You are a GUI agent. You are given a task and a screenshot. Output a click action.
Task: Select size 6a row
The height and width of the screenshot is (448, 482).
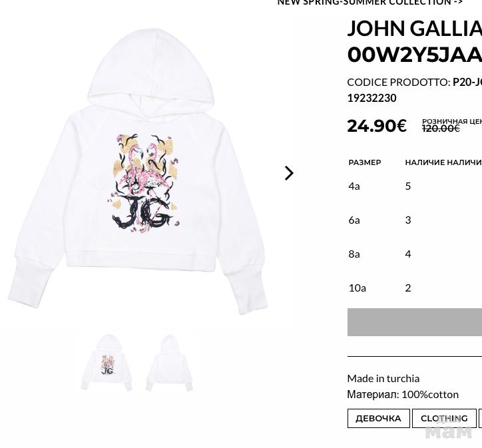[415, 220]
